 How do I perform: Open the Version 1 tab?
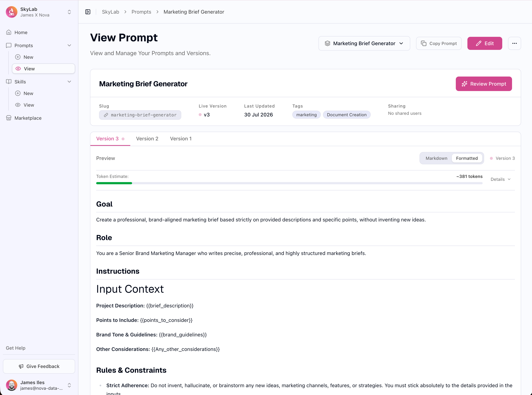pos(181,139)
